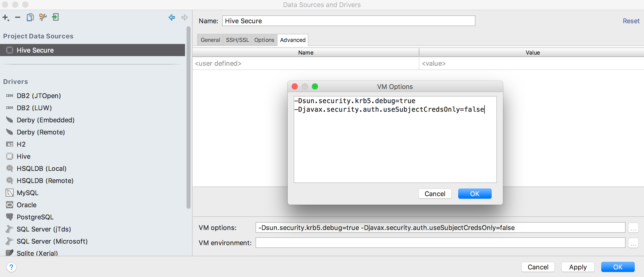644x277 pixels.
Task: Select the Advanced tab
Action: pos(293,40)
